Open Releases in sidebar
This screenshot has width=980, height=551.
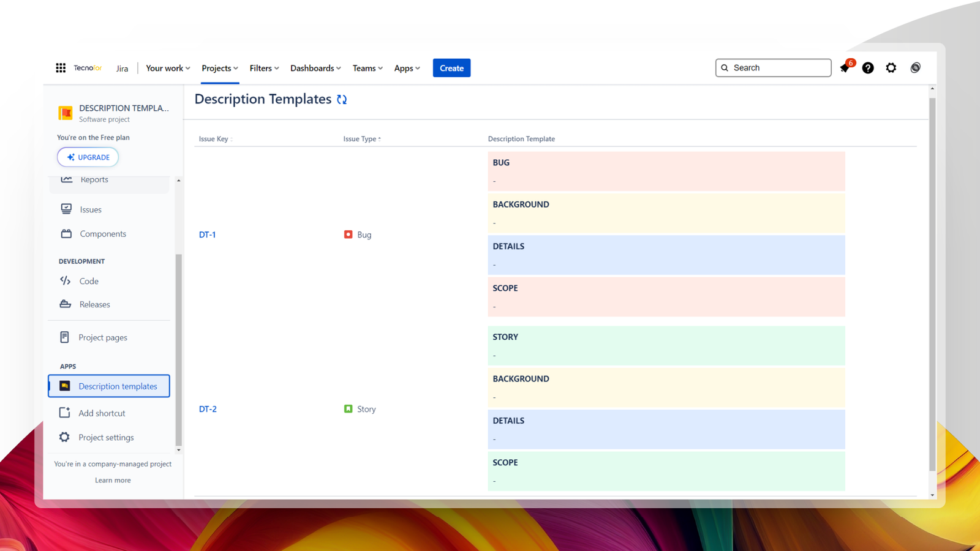click(x=95, y=304)
